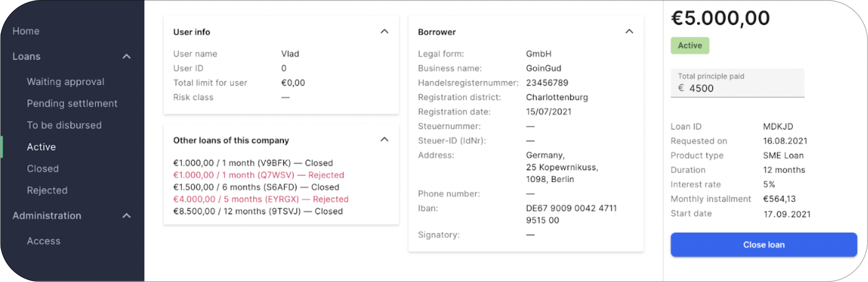This screenshot has width=868, height=282.
Task: Open rejected loan Q7WSV entry
Action: pos(258,175)
